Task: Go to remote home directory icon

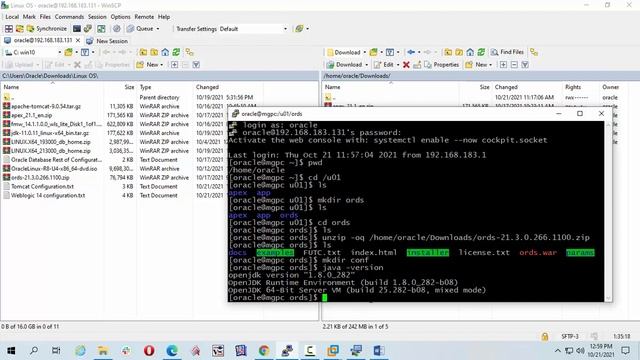Action: point(470,52)
